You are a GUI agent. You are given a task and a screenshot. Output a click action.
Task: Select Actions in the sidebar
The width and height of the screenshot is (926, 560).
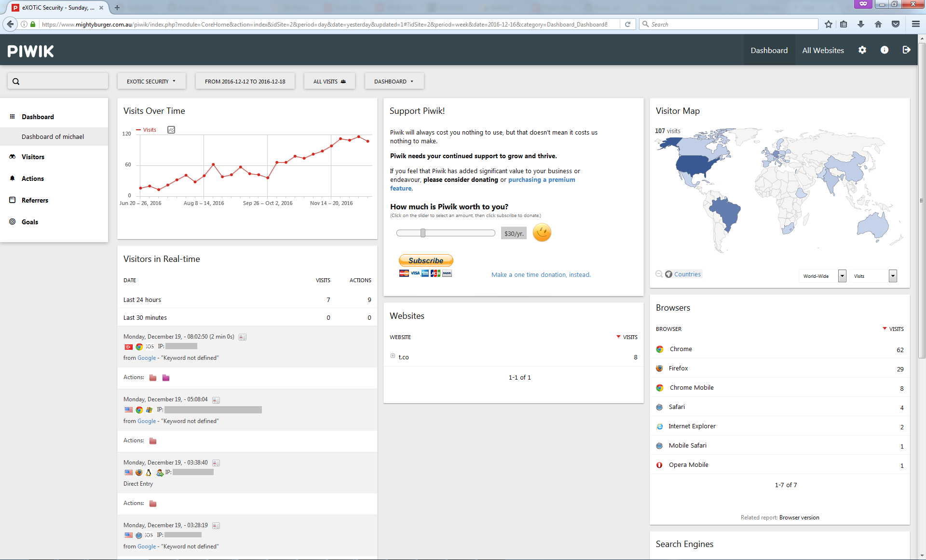(32, 178)
